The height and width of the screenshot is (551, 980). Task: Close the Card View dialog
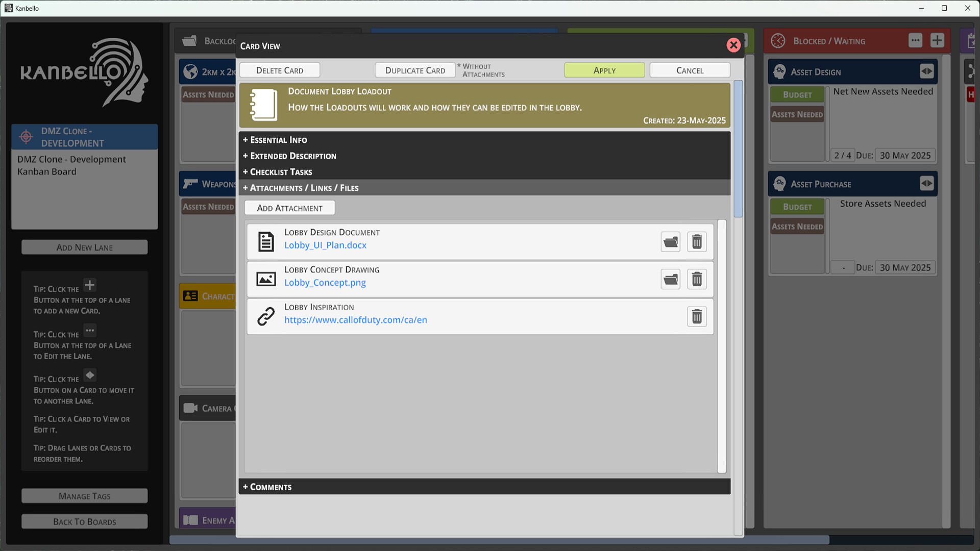point(733,45)
